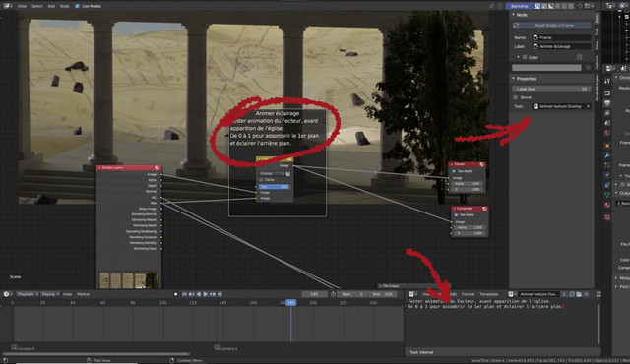Open the timeline editor type dropdown
The image size is (630, 364).
(x=7, y=294)
